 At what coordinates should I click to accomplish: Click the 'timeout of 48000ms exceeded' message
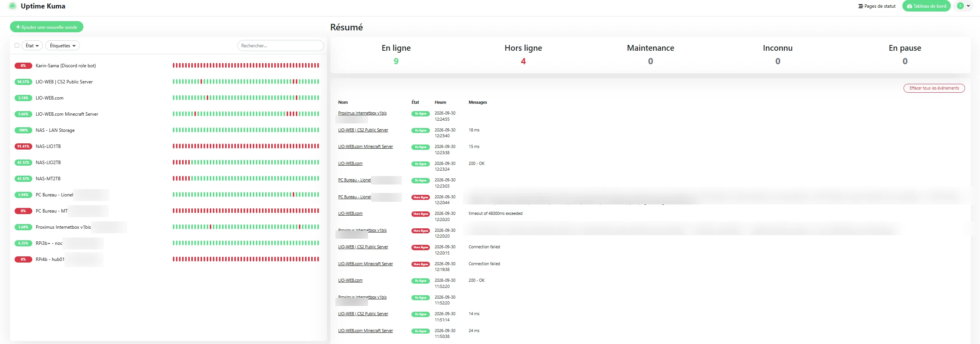(x=496, y=214)
